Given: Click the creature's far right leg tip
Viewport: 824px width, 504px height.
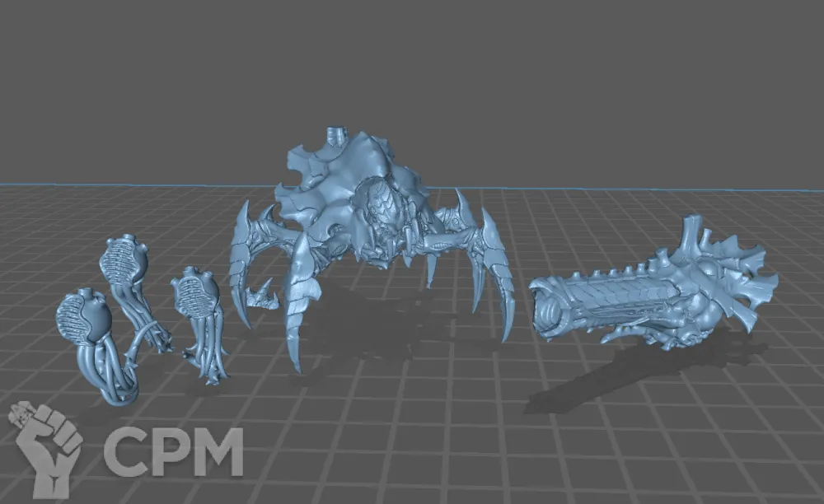Looking at the screenshot, I should (506, 334).
